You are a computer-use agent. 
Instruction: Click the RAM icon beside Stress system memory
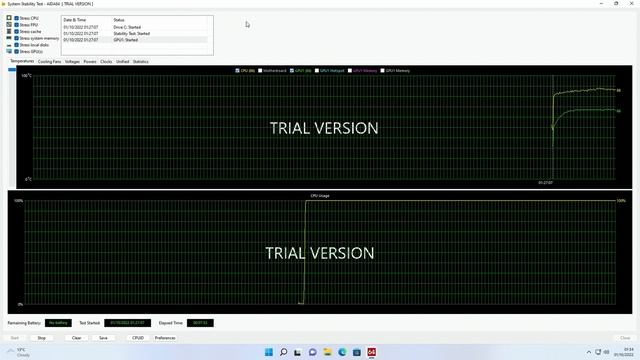[9, 38]
